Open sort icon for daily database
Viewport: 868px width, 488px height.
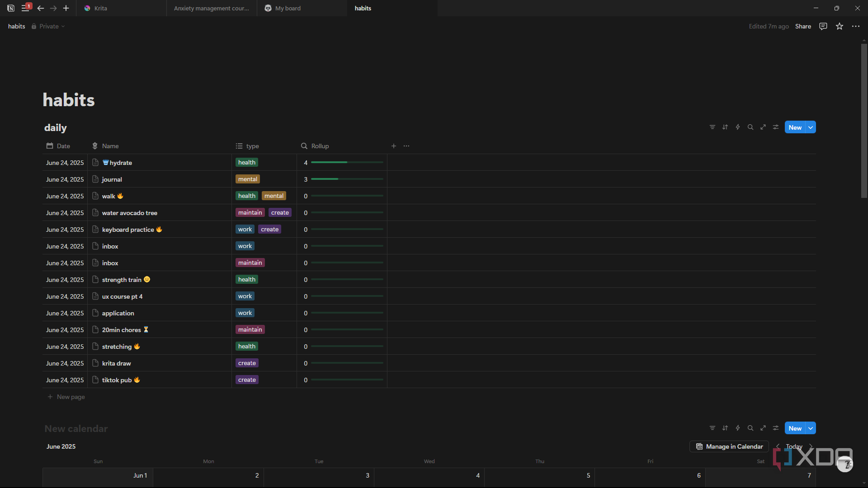point(725,127)
